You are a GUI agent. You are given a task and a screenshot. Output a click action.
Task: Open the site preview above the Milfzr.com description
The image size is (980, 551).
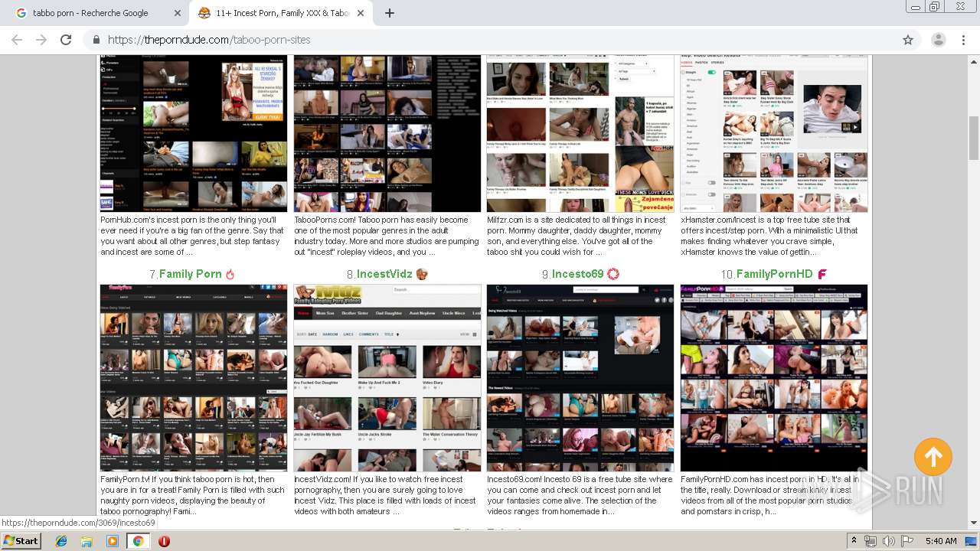coord(580,133)
